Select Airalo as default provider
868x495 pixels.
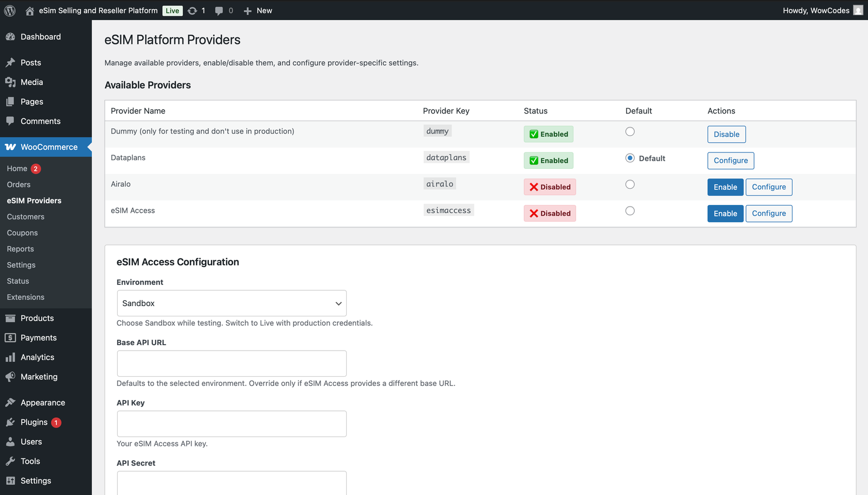[629, 185]
